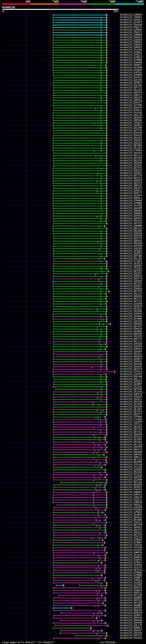Click the cyan =100char. scale legend

108,642
